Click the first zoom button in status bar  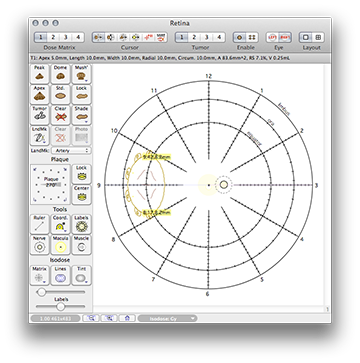[x=91, y=318]
